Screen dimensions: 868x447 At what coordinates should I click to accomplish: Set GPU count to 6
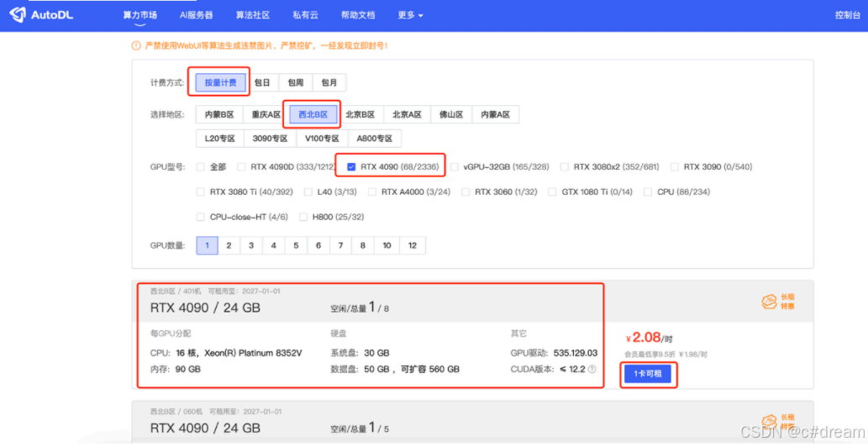pos(318,245)
